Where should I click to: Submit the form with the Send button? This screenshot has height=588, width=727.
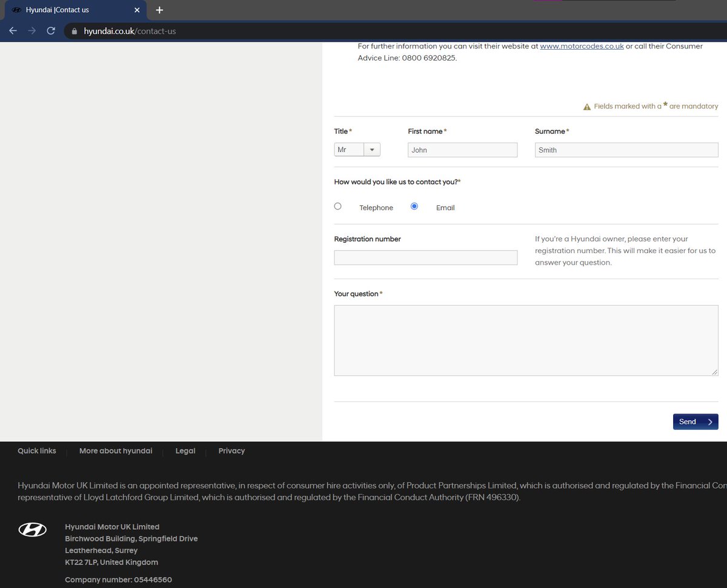pyautogui.click(x=695, y=421)
